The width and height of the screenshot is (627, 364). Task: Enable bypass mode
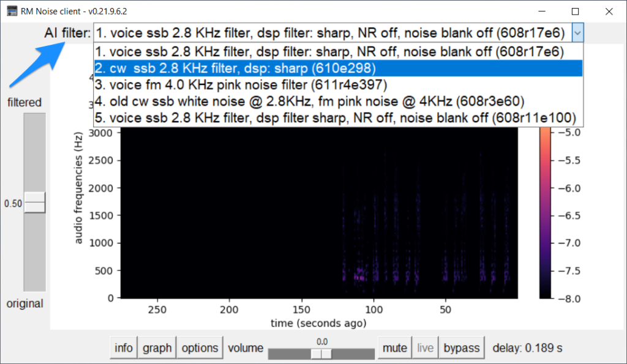pyautogui.click(x=462, y=347)
